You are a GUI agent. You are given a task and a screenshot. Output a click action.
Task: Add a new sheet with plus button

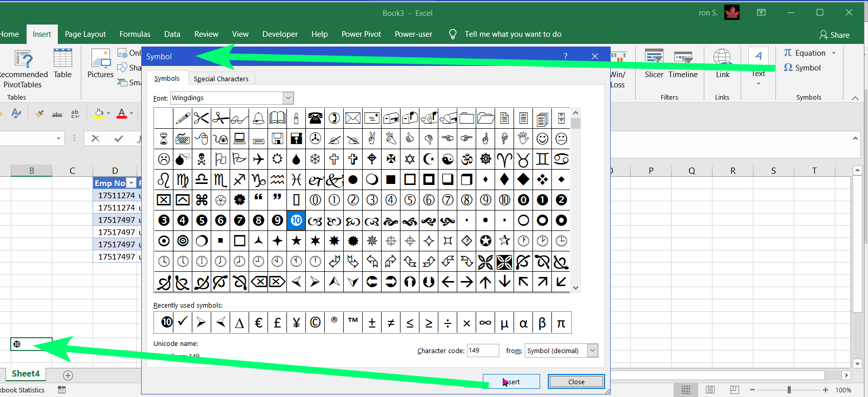coord(68,376)
